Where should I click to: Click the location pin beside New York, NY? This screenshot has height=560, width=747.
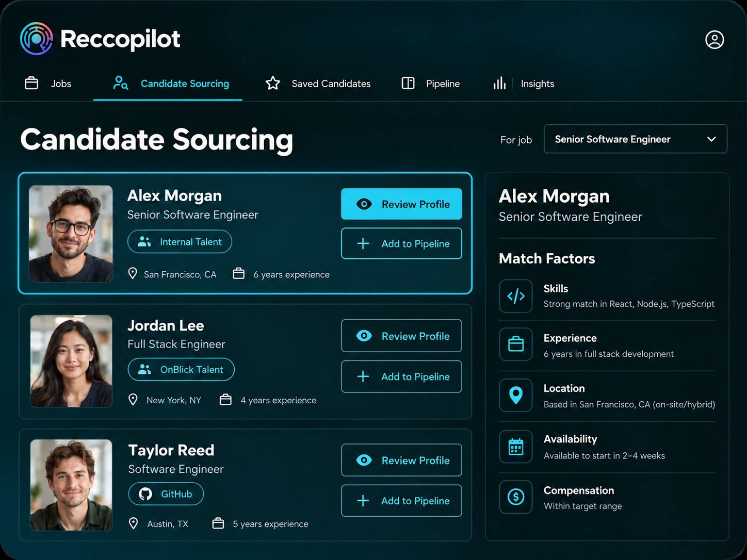133,400
